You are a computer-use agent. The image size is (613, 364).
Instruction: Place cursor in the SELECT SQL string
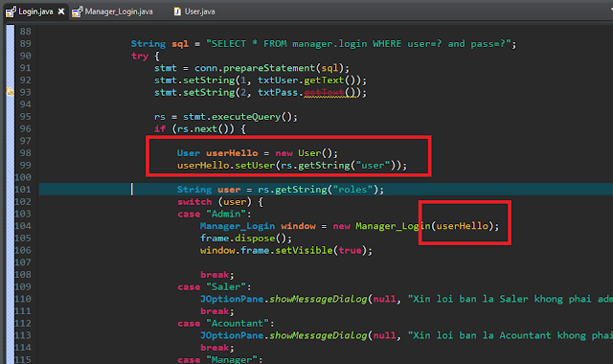(358, 43)
